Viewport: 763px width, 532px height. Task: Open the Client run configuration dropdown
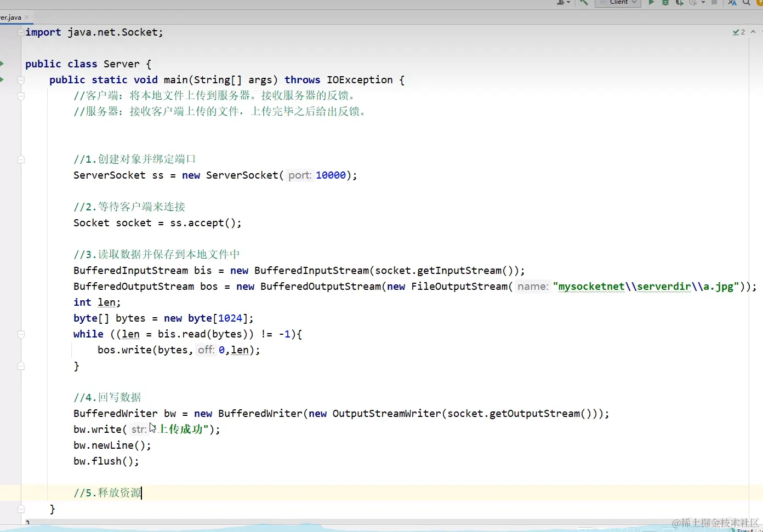click(618, 3)
